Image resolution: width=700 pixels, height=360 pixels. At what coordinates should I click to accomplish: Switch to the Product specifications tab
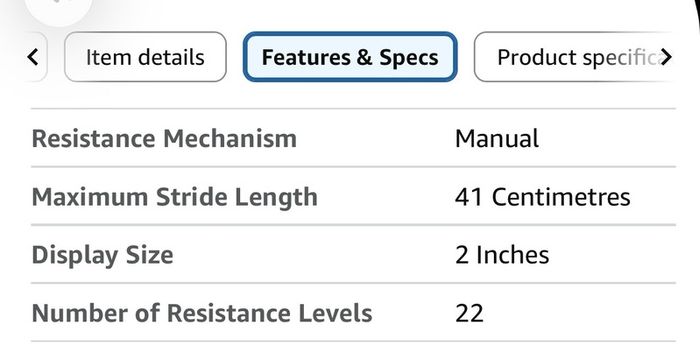[x=576, y=57]
